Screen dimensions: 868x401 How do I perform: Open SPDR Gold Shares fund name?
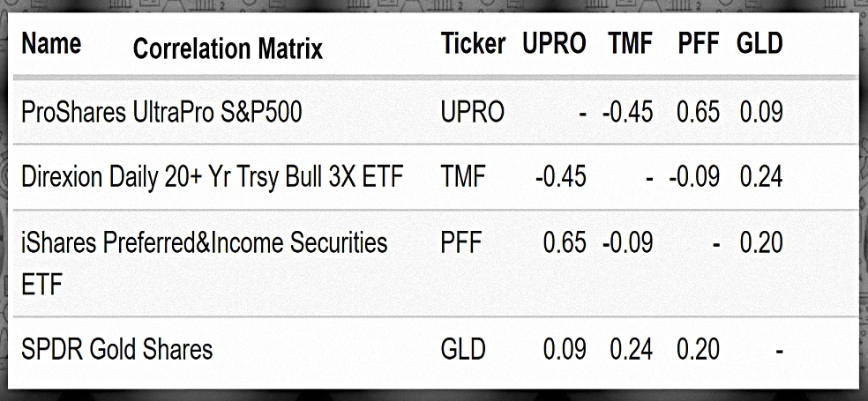(x=116, y=350)
